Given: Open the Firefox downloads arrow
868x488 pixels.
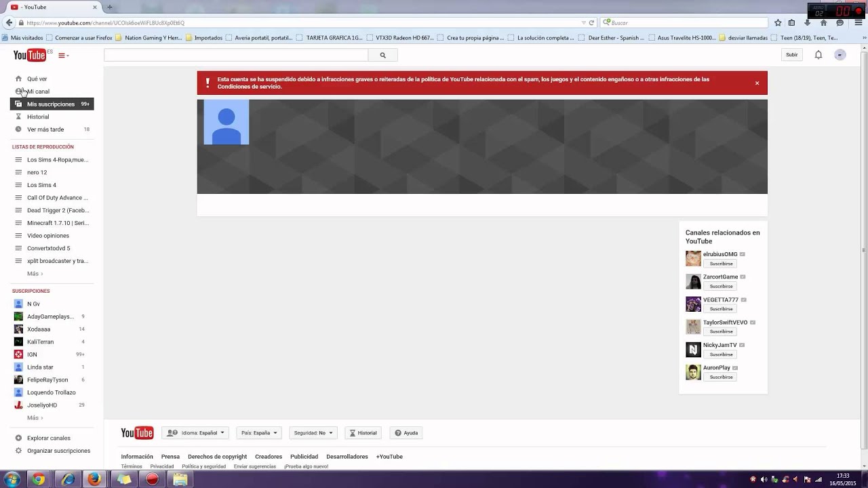Looking at the screenshot, I should click(807, 22).
